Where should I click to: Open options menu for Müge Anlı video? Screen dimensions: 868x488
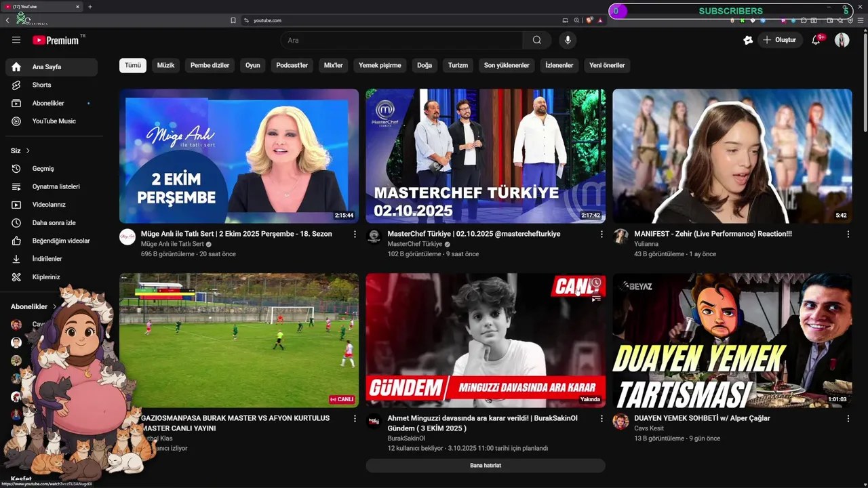(355, 234)
